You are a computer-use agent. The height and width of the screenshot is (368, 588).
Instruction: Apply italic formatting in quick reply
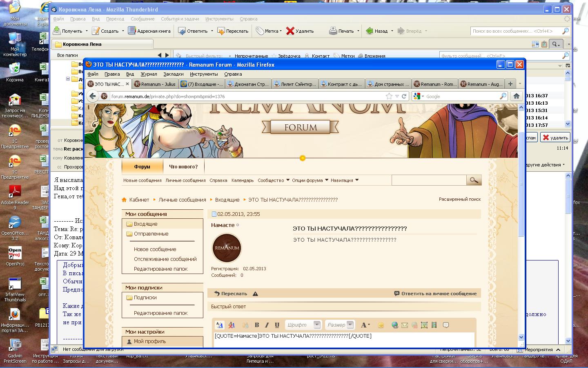click(x=267, y=325)
